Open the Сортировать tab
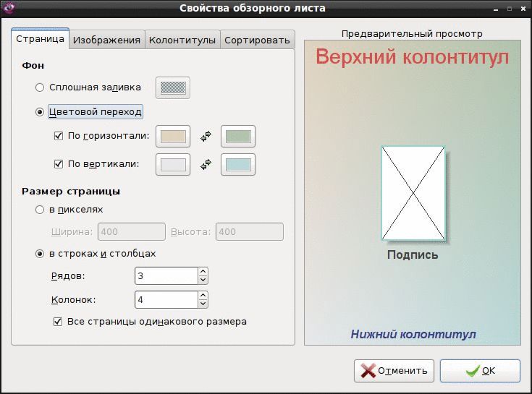Screen dimensions: 532x394 click(x=257, y=40)
